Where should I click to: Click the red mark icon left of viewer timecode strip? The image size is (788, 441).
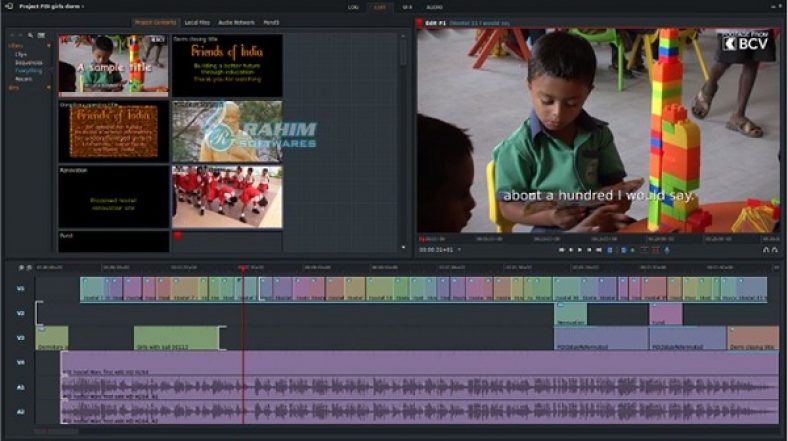point(421,239)
